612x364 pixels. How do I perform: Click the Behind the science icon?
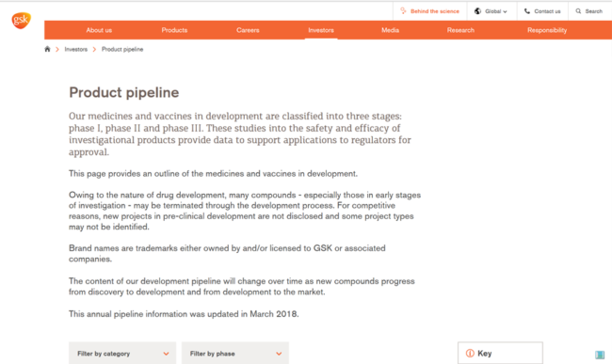(x=403, y=11)
